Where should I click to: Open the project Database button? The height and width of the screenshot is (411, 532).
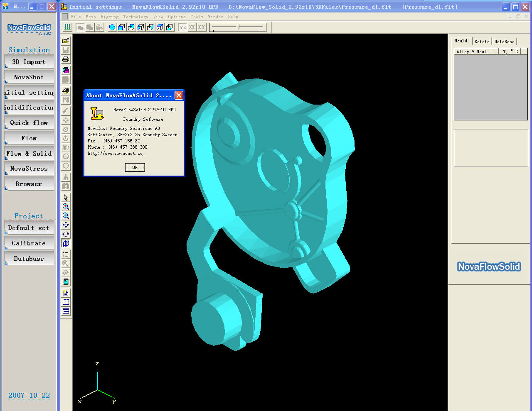click(x=29, y=259)
